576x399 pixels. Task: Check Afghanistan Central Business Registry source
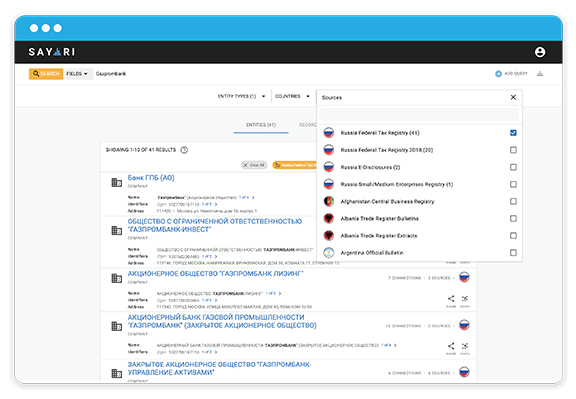[513, 201]
